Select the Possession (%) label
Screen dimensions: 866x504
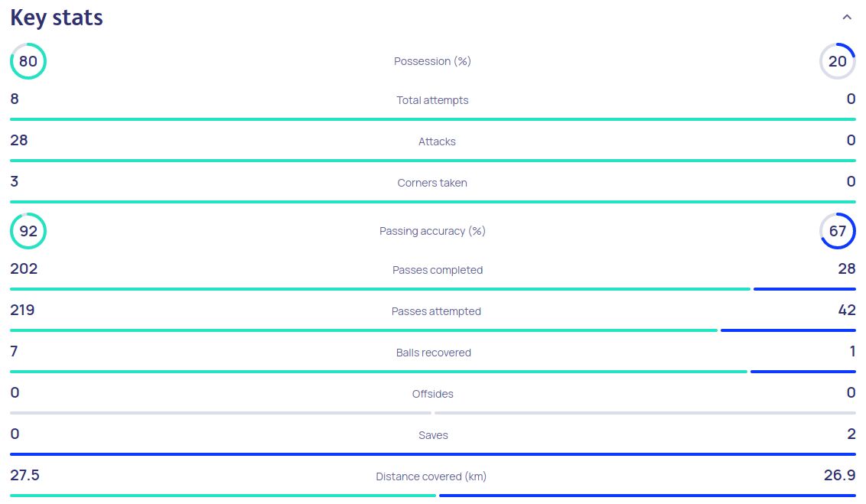(432, 61)
